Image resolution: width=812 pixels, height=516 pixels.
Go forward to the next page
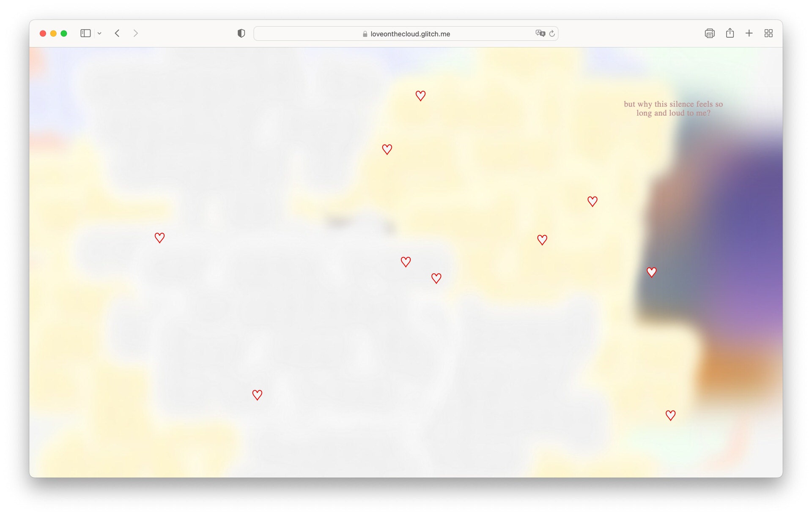click(135, 33)
